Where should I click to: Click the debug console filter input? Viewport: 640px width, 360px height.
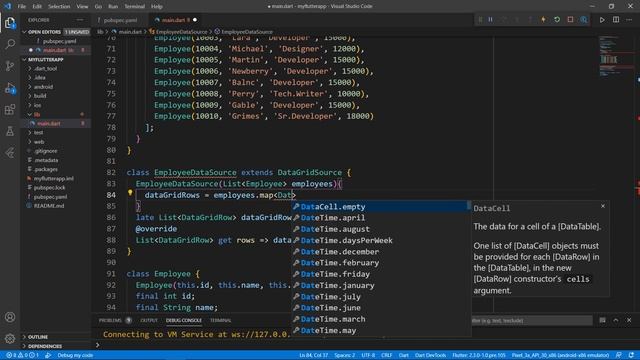pos(532,320)
